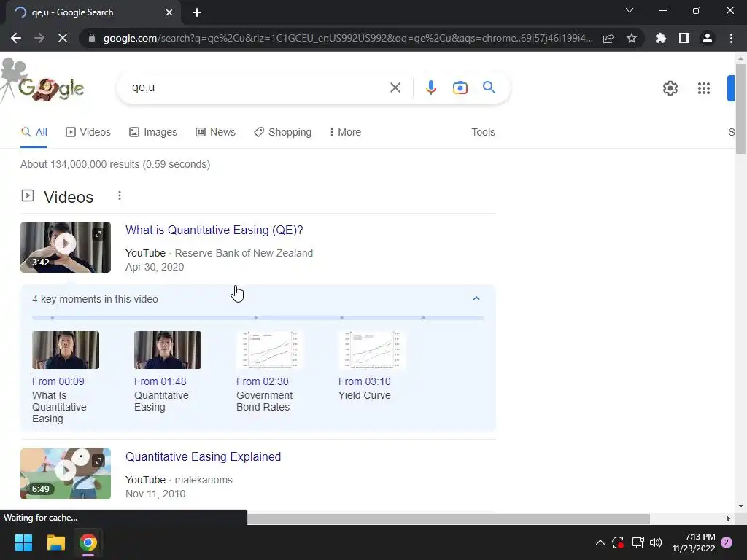The width and height of the screenshot is (747, 560).
Task: Jump to From 00:09 link
Action: pyautogui.click(x=58, y=381)
